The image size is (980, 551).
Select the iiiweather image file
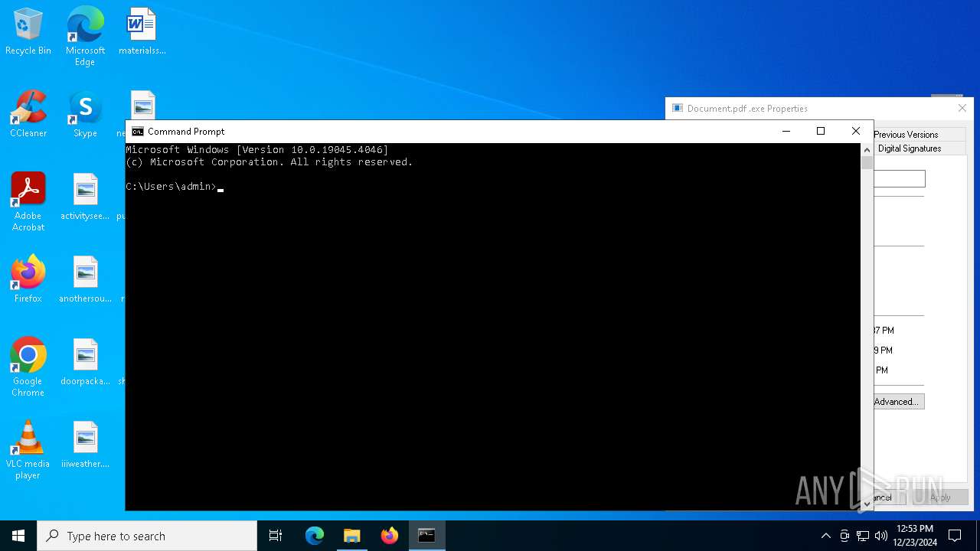point(85,445)
